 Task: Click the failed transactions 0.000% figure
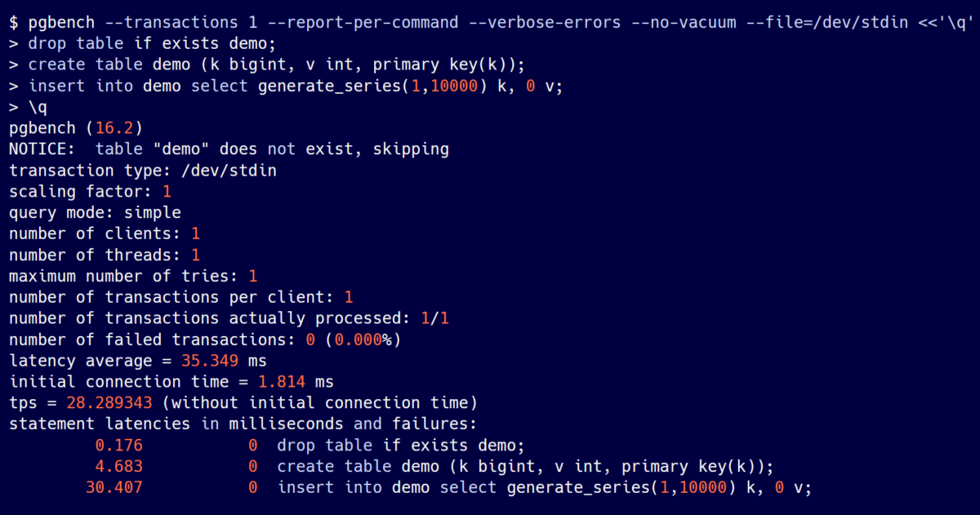pyautogui.click(x=363, y=340)
